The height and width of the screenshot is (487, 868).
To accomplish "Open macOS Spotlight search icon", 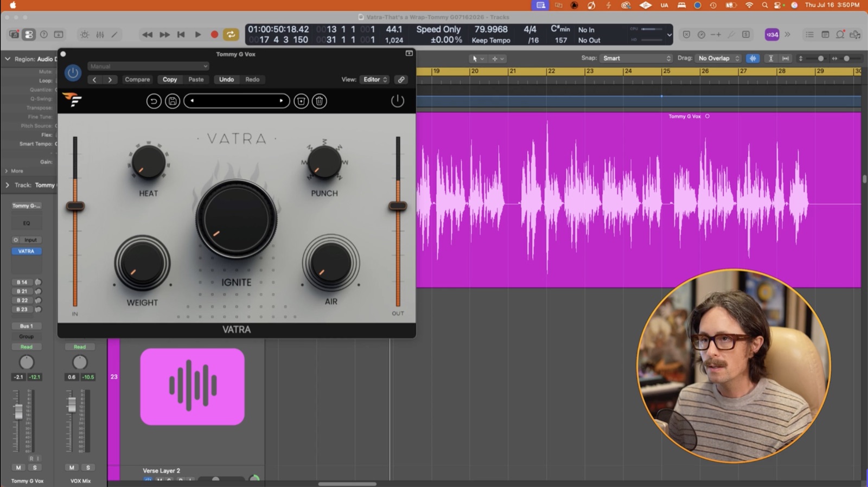I will [x=764, y=5].
